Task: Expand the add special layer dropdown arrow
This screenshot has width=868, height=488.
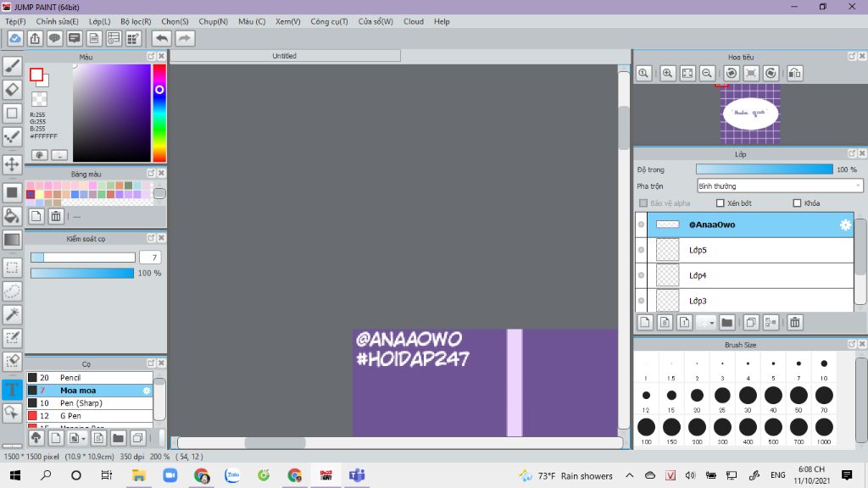Action: pos(712,322)
